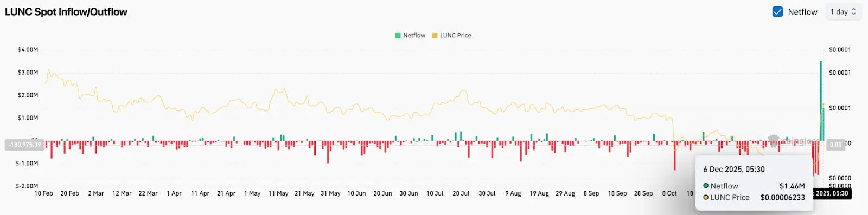Click the 11 May date label
This screenshot has height=215, width=868.
point(278,193)
